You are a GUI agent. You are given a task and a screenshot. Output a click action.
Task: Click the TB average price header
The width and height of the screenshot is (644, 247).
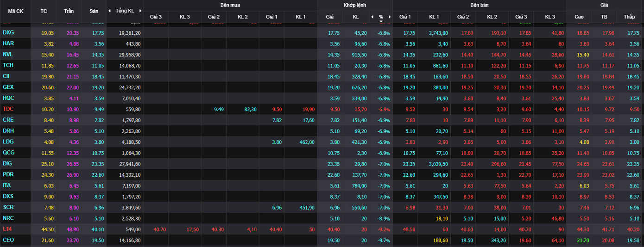[604, 17]
